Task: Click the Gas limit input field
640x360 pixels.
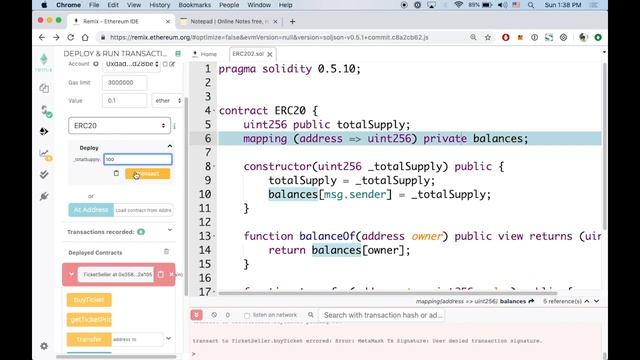Action: [x=124, y=82]
